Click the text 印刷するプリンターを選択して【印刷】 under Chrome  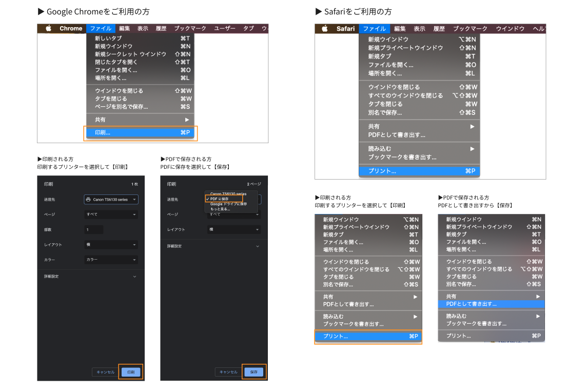pos(83,167)
